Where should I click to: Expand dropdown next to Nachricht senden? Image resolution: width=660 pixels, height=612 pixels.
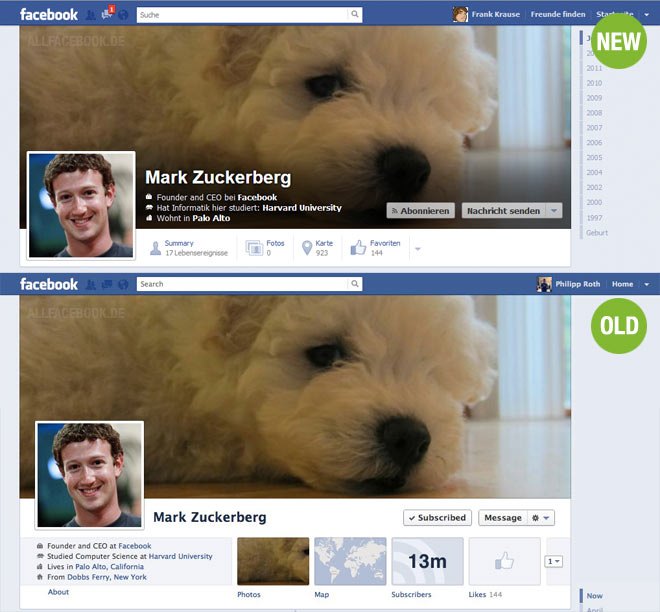click(x=554, y=210)
